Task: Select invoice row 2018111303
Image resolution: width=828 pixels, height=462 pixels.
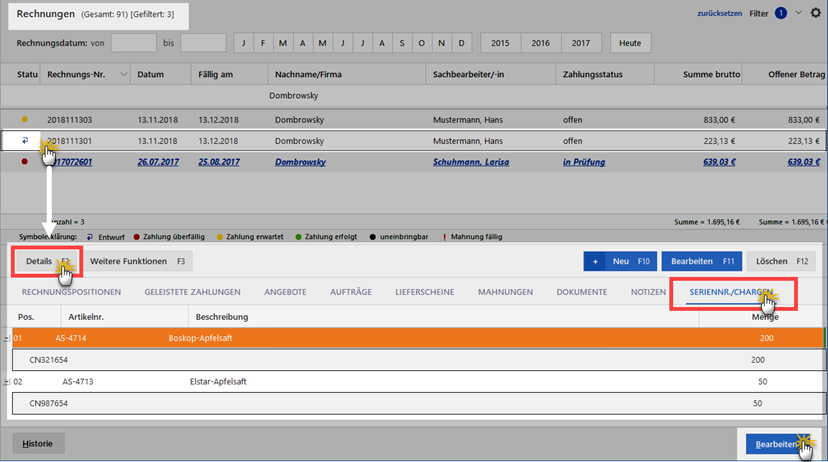Action: click(x=413, y=120)
